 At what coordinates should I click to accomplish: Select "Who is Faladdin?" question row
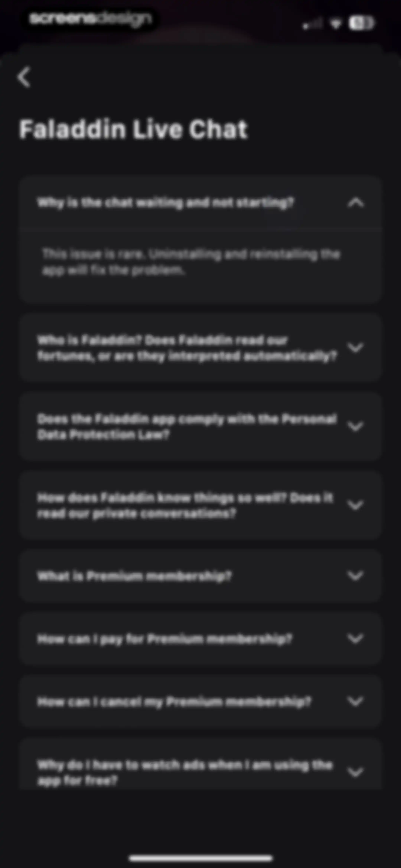point(200,348)
